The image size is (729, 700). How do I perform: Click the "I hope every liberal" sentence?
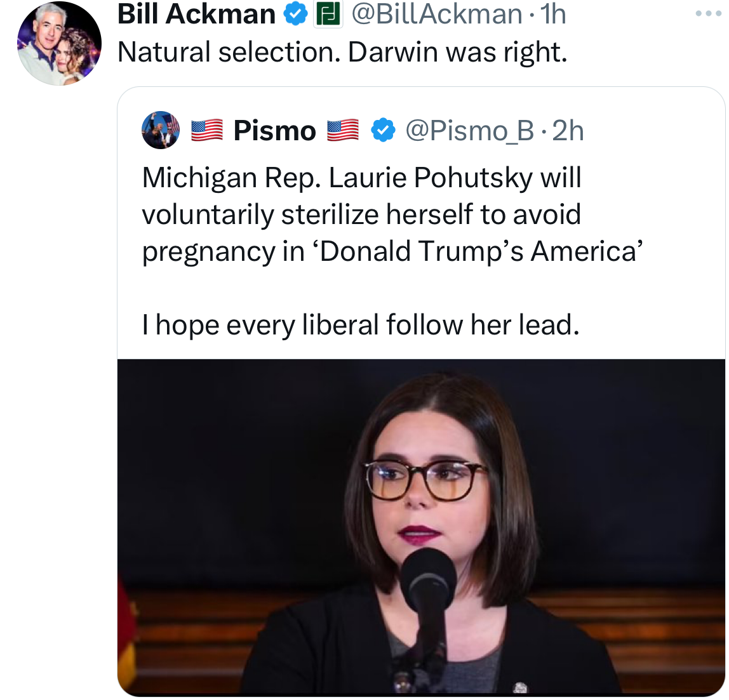[361, 325]
